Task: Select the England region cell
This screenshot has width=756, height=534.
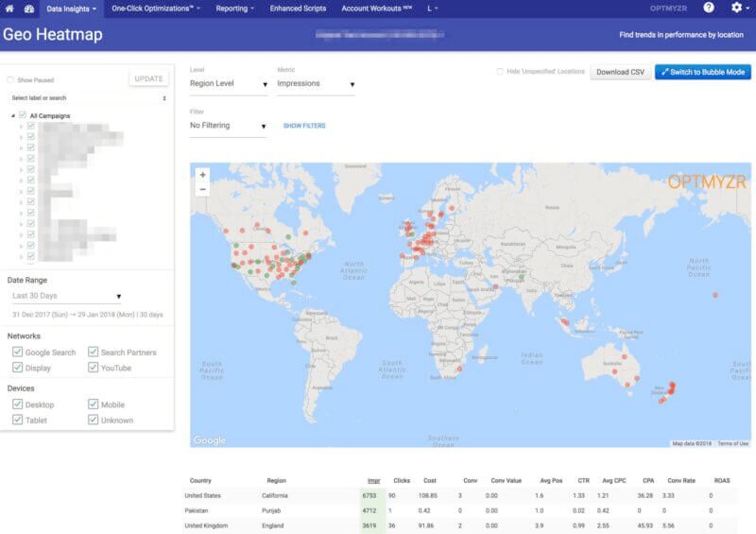Action: pyautogui.click(x=273, y=525)
